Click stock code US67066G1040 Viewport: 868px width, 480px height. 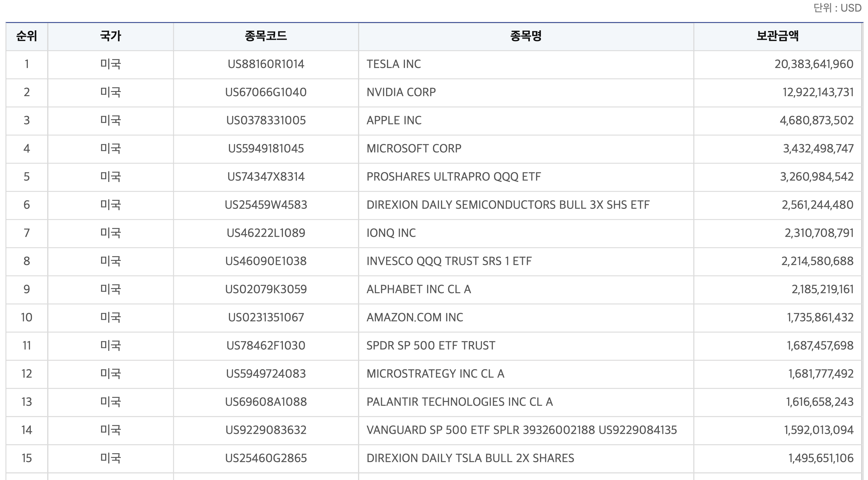[x=266, y=92]
